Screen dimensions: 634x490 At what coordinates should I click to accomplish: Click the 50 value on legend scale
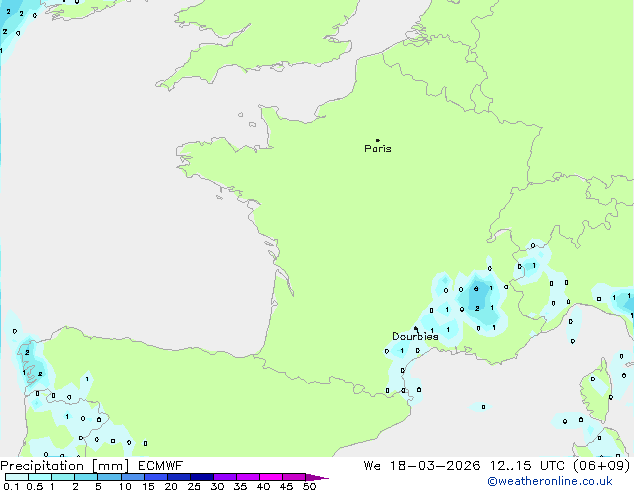click(309, 487)
